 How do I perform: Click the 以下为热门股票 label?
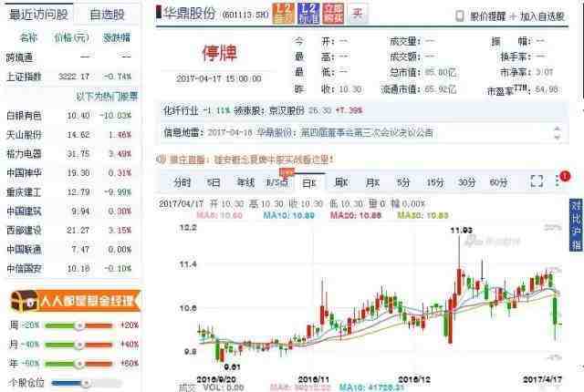108,97
